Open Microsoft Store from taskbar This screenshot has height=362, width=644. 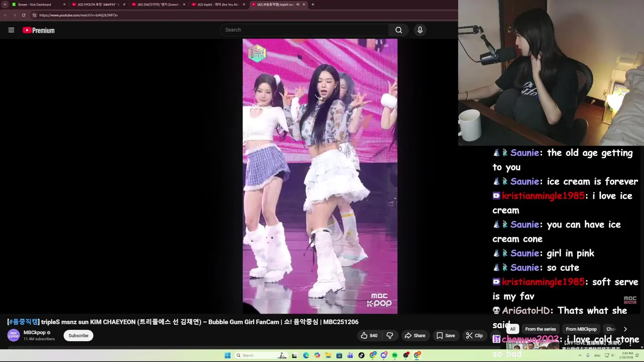(x=339, y=355)
